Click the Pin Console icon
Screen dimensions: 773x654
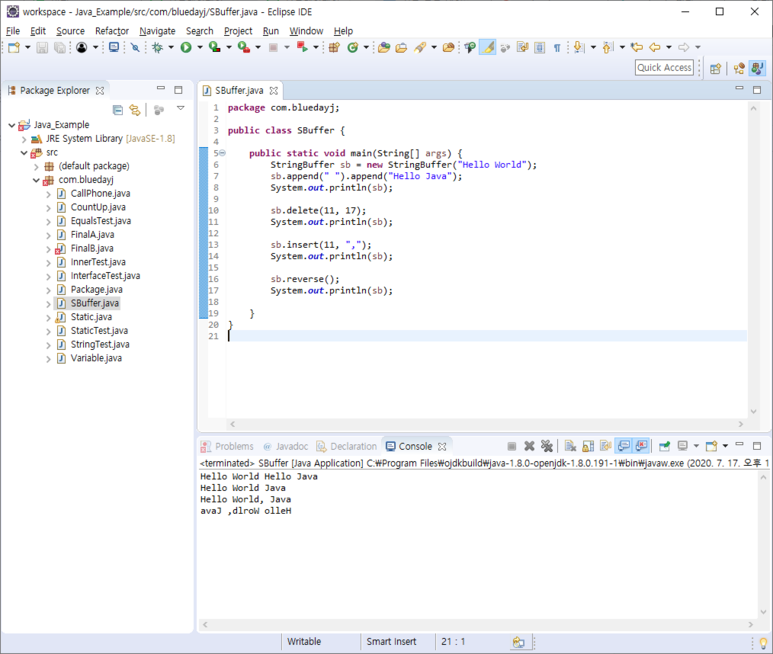pyautogui.click(x=665, y=446)
